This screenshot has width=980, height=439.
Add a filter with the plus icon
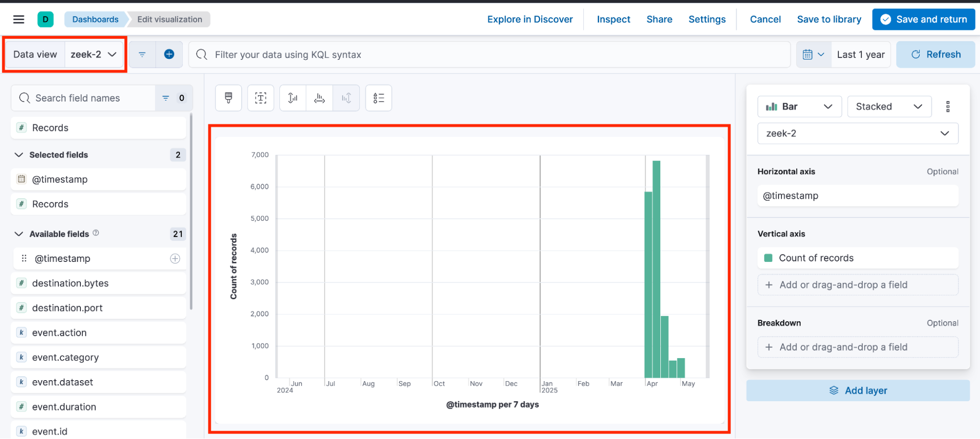(169, 54)
